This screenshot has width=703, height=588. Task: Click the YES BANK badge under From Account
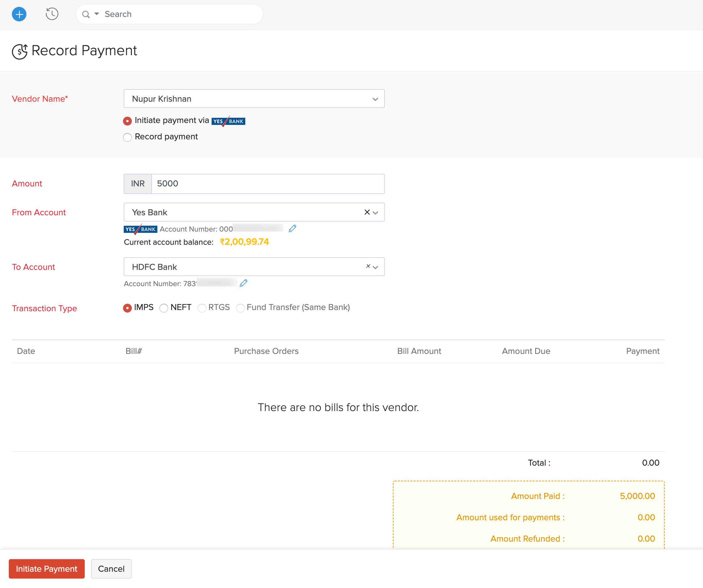coord(140,229)
